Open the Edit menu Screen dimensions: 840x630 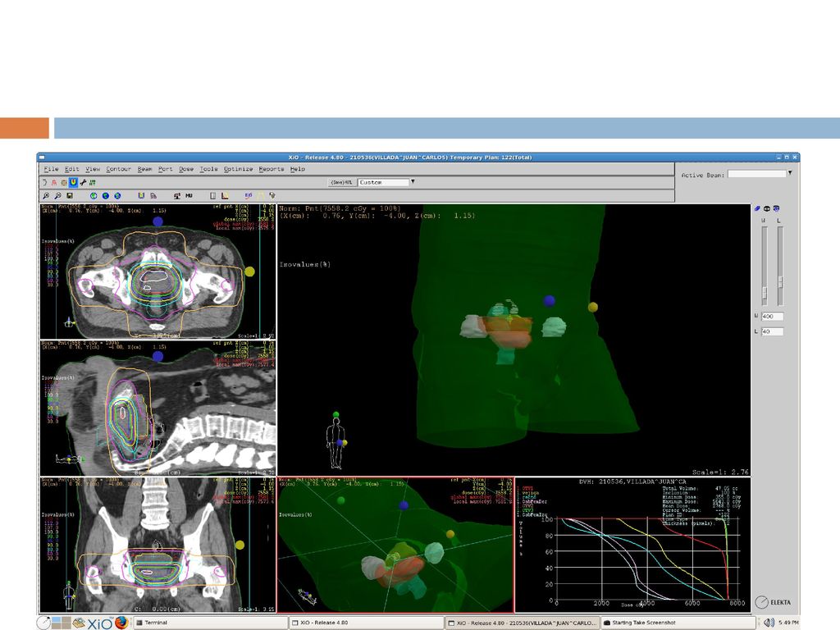[x=72, y=169]
